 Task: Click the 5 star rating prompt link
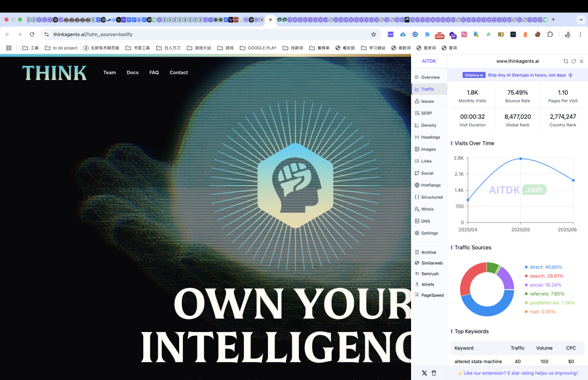518,373
